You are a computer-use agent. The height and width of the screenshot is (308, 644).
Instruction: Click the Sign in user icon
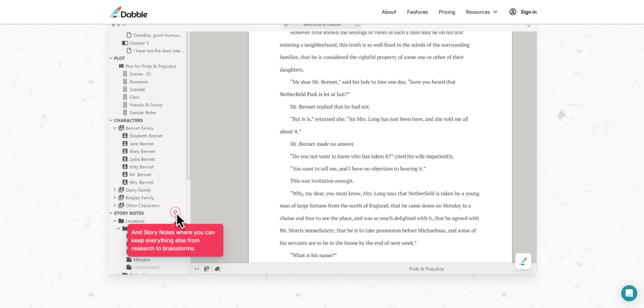coord(513,12)
